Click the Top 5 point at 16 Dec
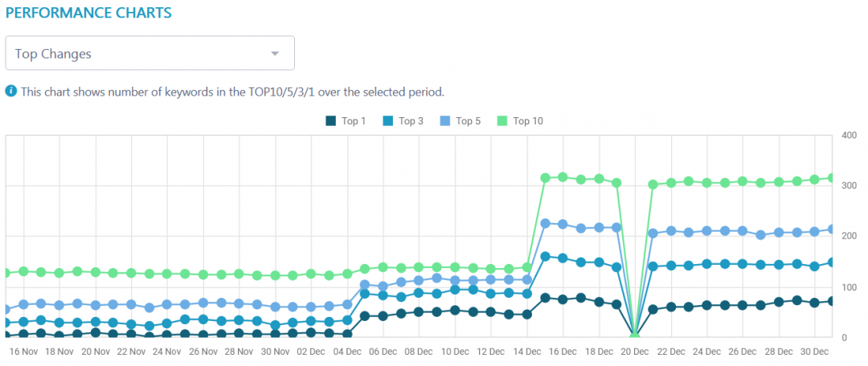 coord(563,224)
